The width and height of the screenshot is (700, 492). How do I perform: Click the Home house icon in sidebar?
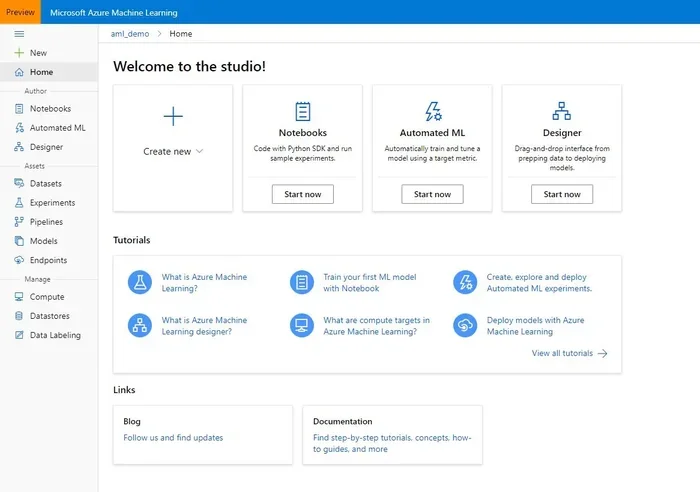coord(19,72)
